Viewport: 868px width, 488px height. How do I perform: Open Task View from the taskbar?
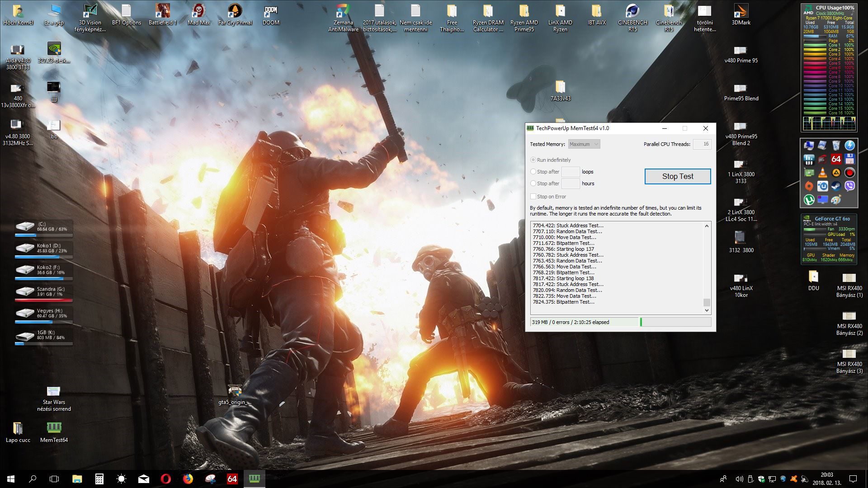pyautogui.click(x=54, y=479)
